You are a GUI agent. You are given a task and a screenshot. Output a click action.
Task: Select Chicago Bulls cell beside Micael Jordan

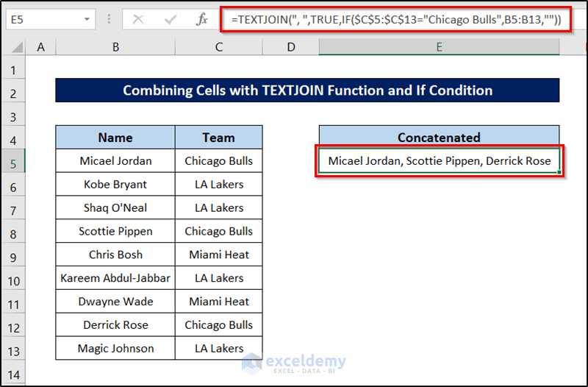218,160
